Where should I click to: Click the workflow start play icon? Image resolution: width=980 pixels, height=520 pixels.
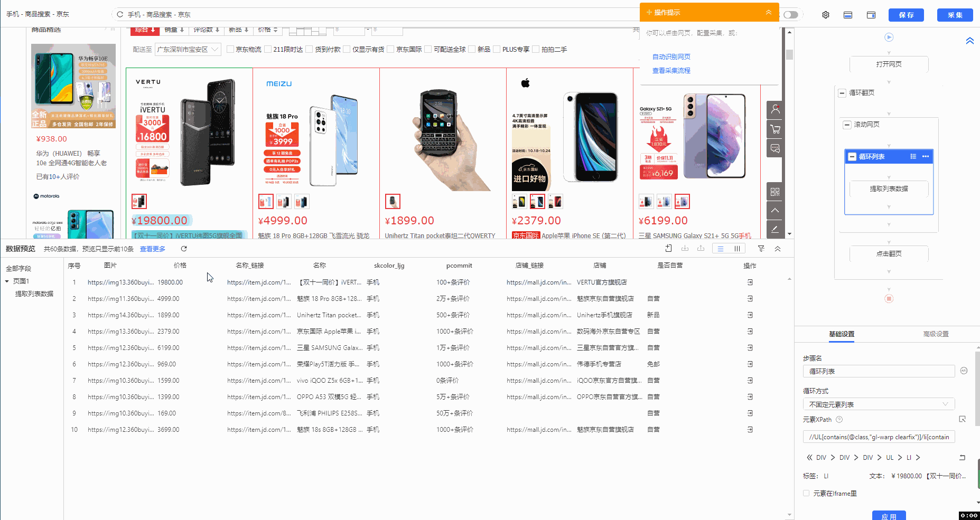tap(889, 37)
